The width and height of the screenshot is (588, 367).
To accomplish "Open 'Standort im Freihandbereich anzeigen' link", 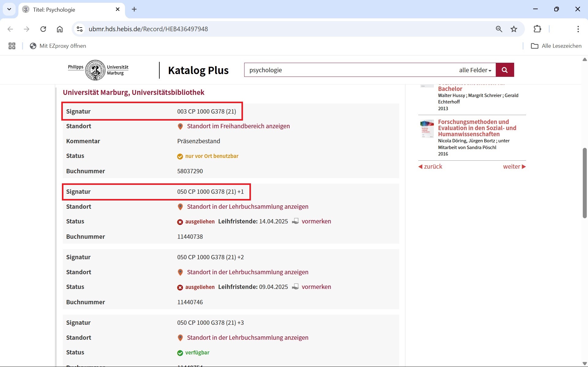I will tap(238, 126).
